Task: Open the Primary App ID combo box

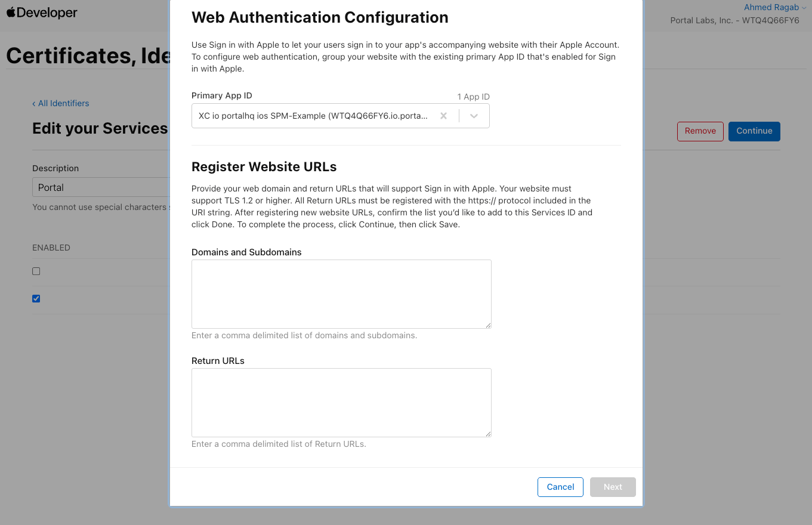Action: click(340, 116)
